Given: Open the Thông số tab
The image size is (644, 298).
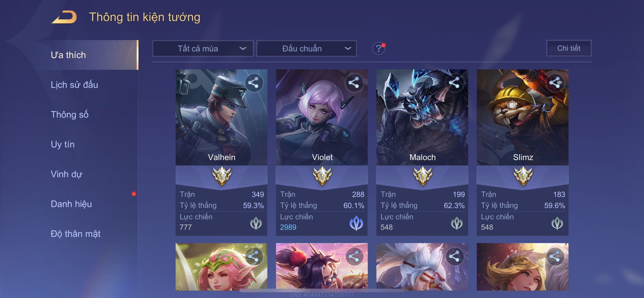Looking at the screenshot, I should pos(69,114).
